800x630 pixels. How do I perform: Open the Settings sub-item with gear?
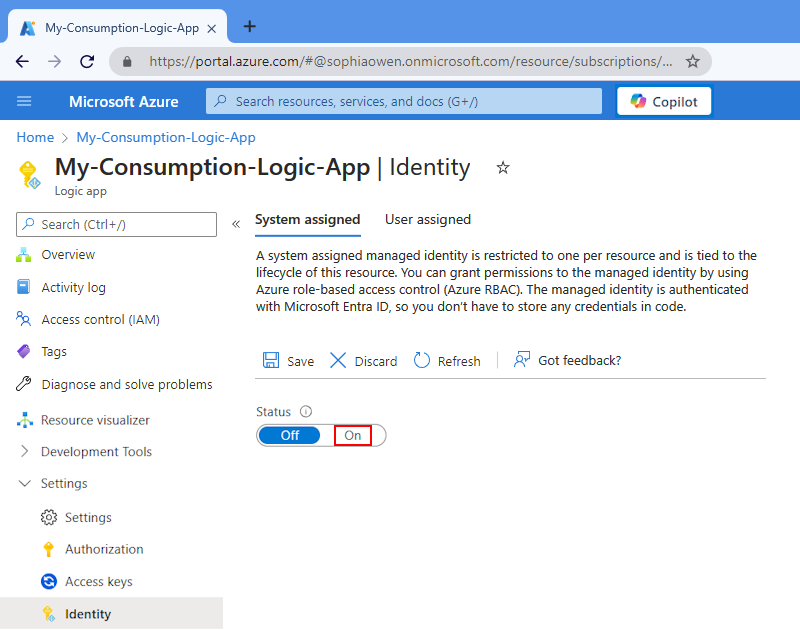tap(88, 517)
